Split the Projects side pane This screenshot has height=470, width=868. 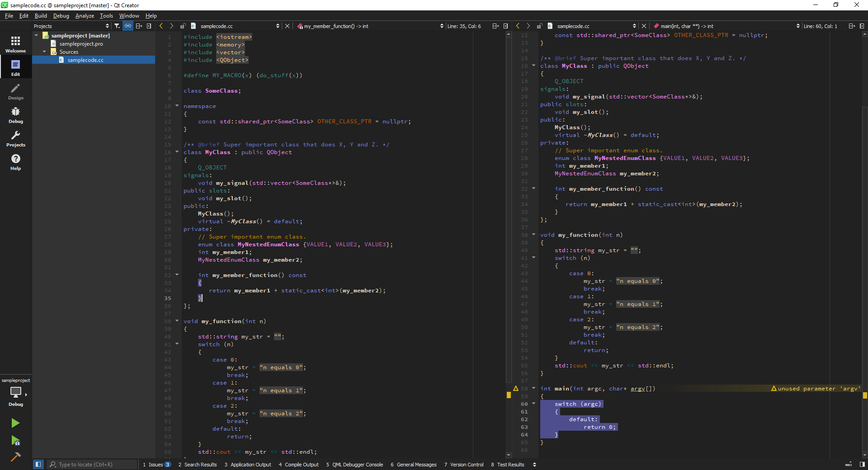point(139,26)
